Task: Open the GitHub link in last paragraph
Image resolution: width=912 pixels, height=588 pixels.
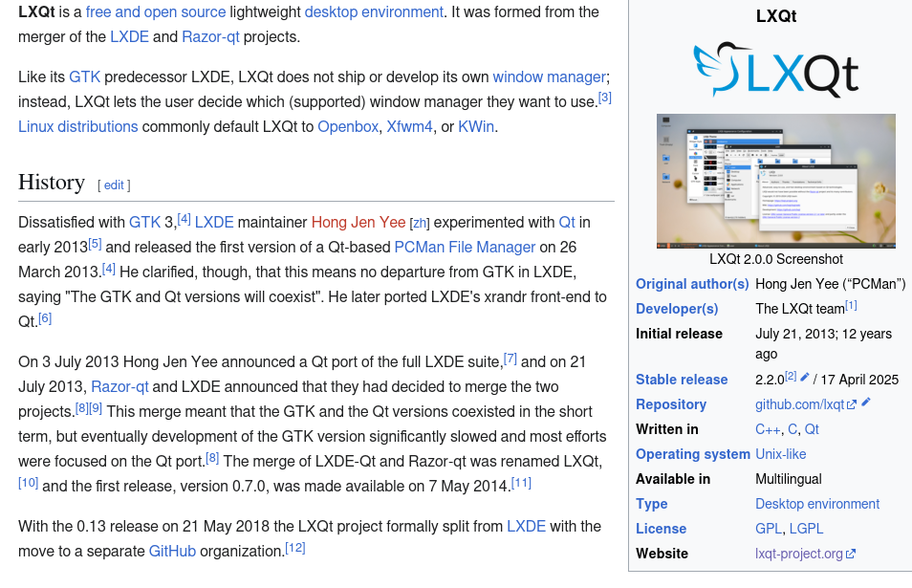Action: point(172,552)
